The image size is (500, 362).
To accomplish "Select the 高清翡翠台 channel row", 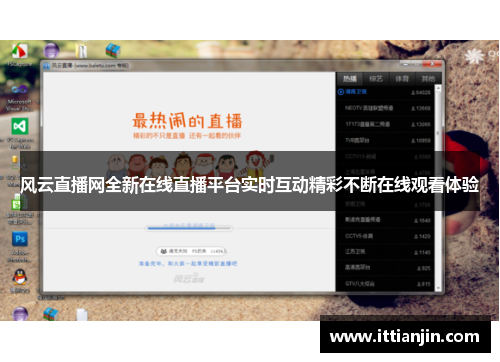I will click(385, 268).
